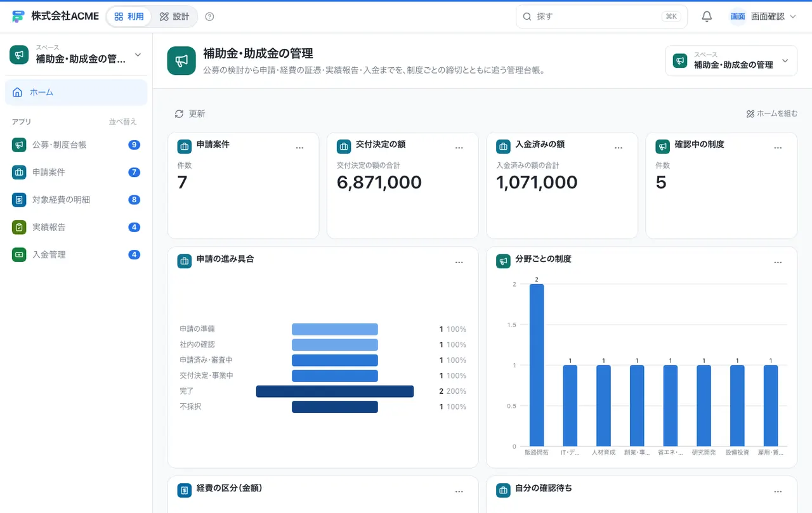Open more options for 自分の確認待ち card
812x513 pixels.
pos(778,491)
